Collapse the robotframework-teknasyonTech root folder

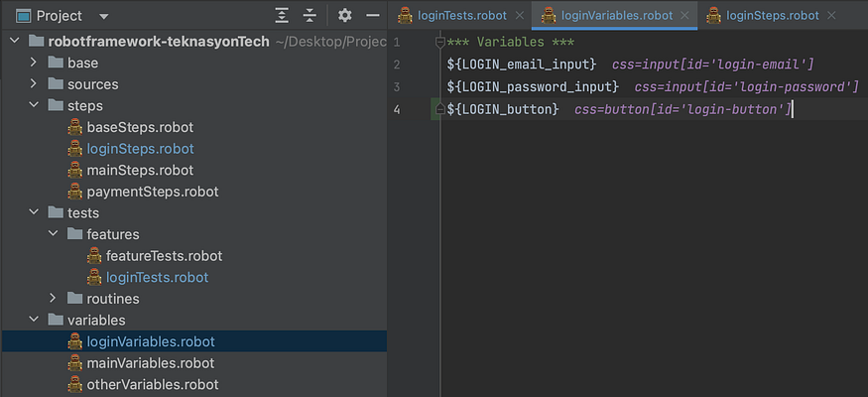[15, 41]
